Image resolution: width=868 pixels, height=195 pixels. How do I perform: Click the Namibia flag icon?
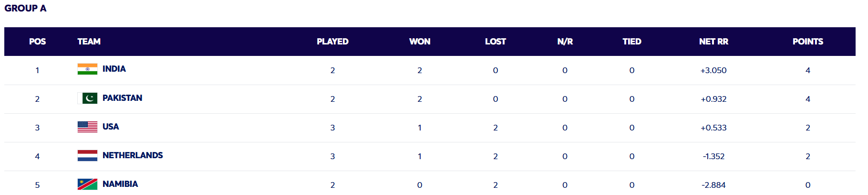point(87,184)
